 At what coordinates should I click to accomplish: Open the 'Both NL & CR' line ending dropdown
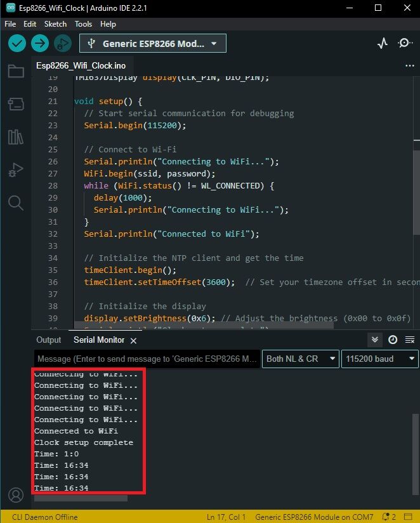pyautogui.click(x=300, y=359)
